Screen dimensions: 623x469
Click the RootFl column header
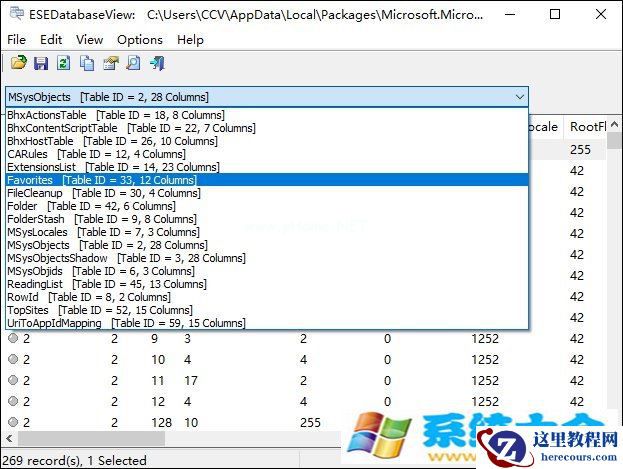click(x=586, y=127)
